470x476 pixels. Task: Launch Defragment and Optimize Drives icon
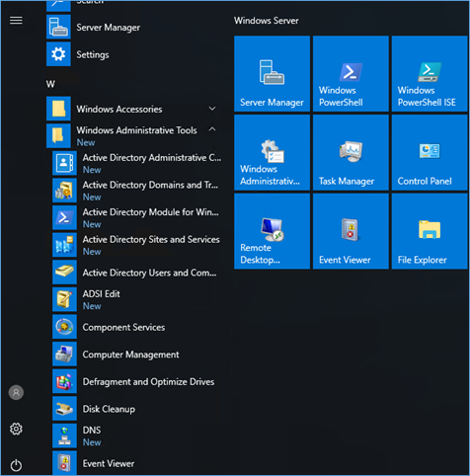(x=64, y=381)
